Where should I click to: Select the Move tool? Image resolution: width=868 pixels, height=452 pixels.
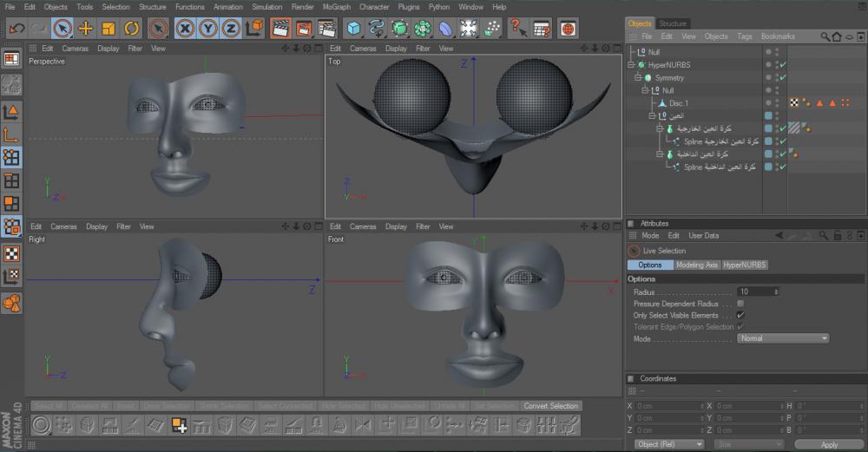[x=86, y=29]
